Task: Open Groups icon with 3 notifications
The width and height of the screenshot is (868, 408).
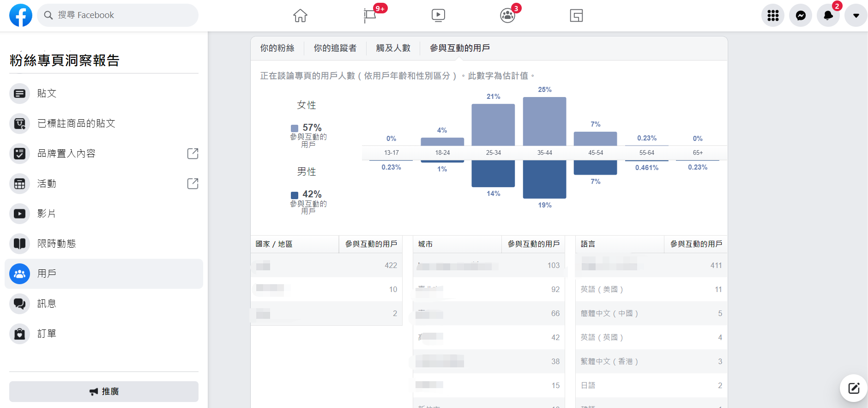Action: coord(507,16)
